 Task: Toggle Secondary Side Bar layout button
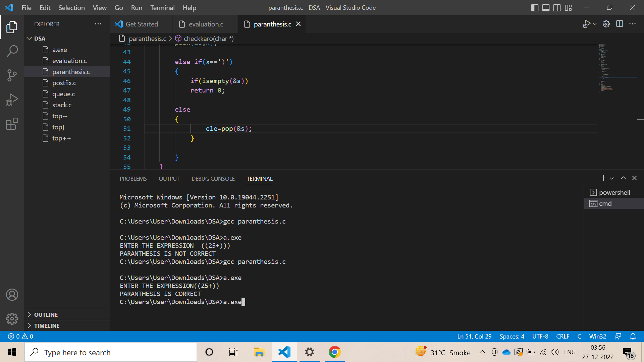click(557, 7)
